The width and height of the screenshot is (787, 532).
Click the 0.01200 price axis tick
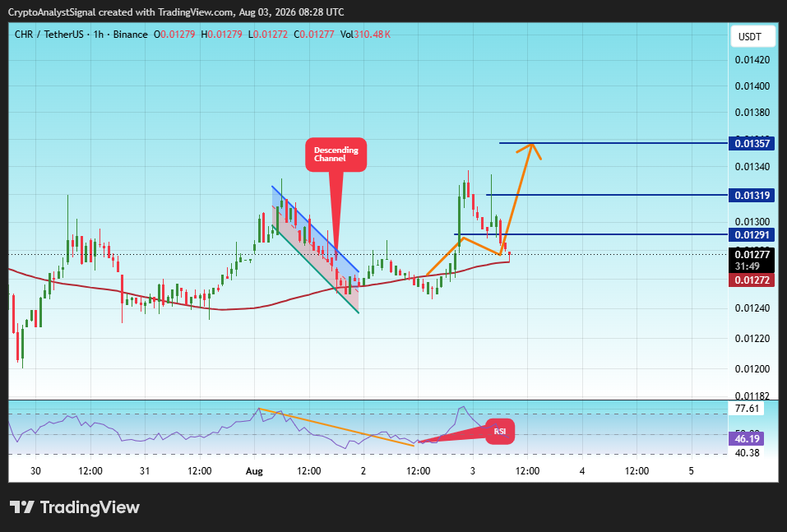tap(752, 369)
